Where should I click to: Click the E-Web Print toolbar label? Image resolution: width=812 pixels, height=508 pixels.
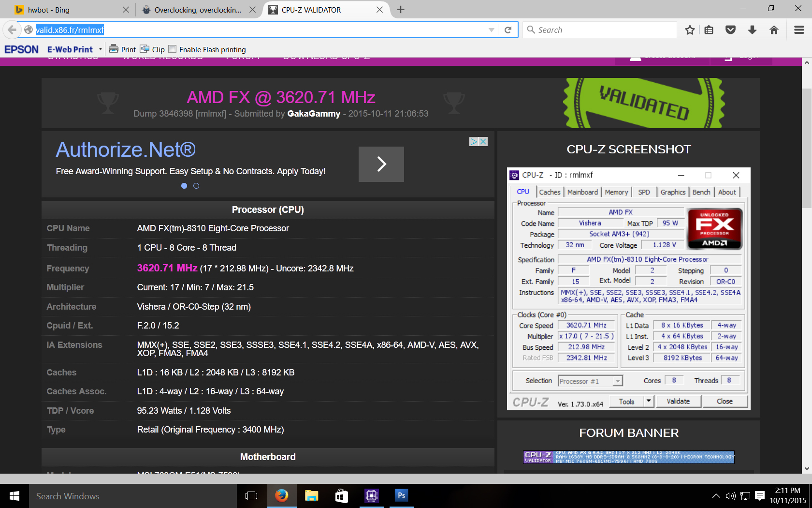click(70, 49)
